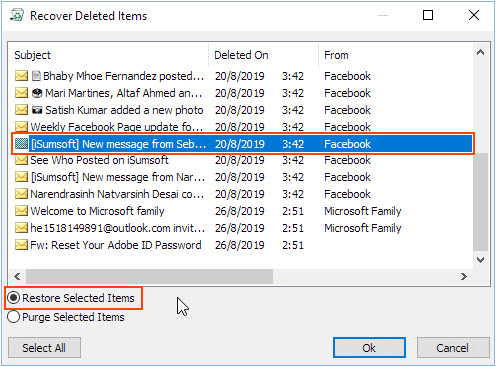The height and width of the screenshot is (367, 496).
Task: Click selected envelope icon of Seb message row
Action: click(x=22, y=144)
